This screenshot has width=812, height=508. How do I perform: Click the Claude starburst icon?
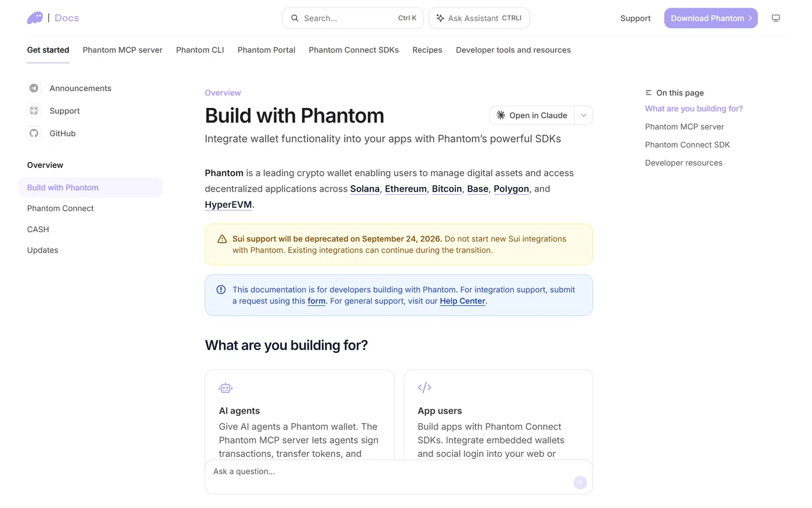(501, 115)
